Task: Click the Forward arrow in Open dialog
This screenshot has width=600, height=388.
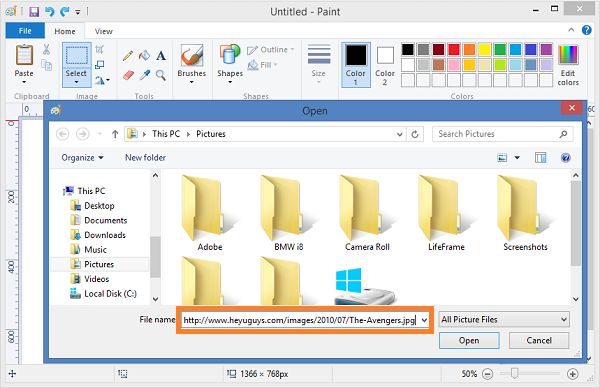Action: [83, 134]
